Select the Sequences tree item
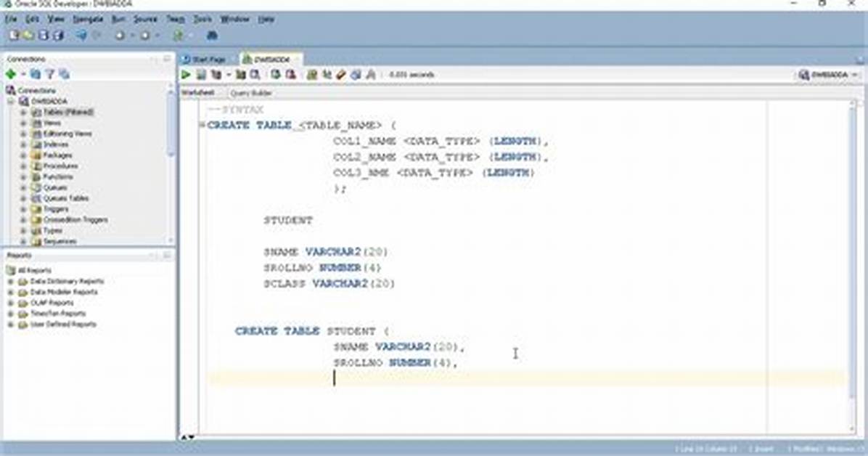This screenshot has width=868, height=456. click(x=60, y=242)
